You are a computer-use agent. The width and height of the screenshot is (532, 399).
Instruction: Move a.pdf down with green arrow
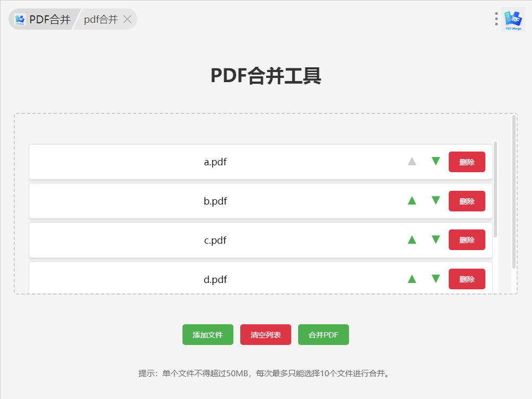(435, 162)
